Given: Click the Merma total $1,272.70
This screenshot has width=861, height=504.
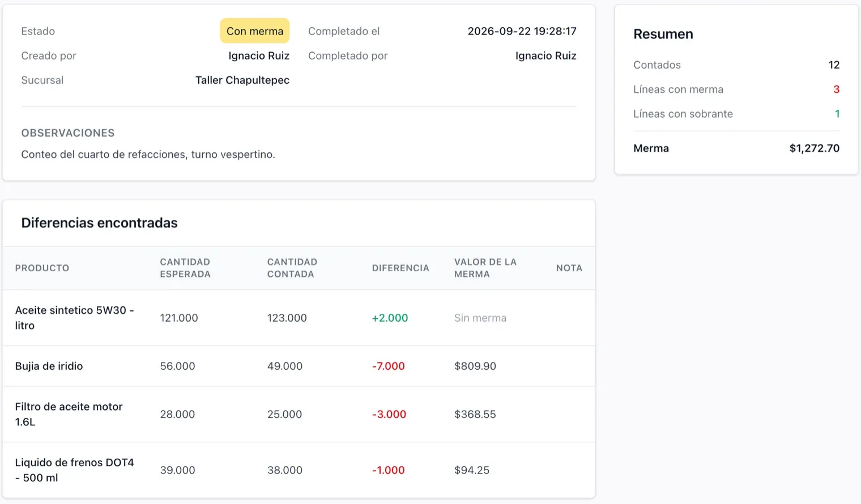Looking at the screenshot, I should [x=814, y=148].
